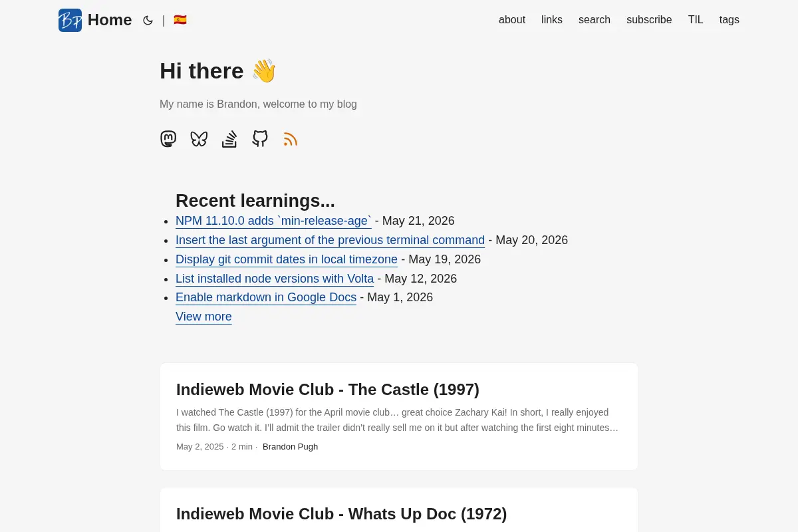Open the tags page
This screenshot has width=798, height=532.
(730, 20)
